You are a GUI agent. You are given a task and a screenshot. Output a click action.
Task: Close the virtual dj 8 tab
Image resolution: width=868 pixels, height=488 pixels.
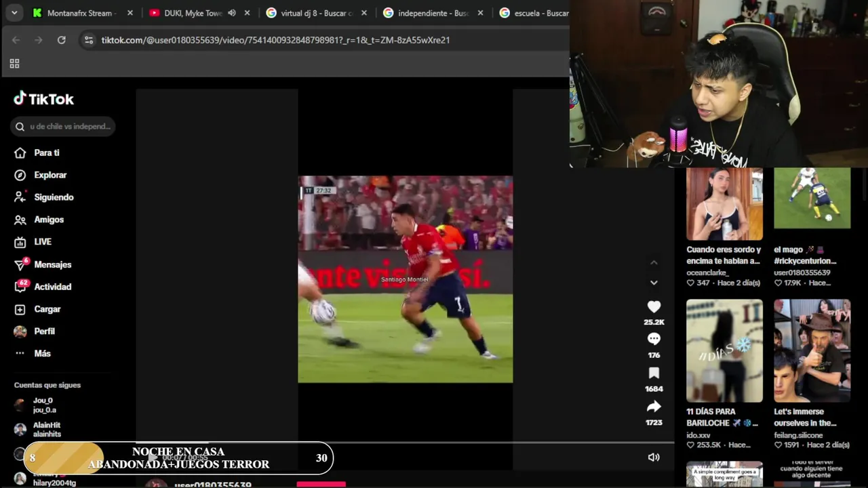pyautogui.click(x=364, y=13)
